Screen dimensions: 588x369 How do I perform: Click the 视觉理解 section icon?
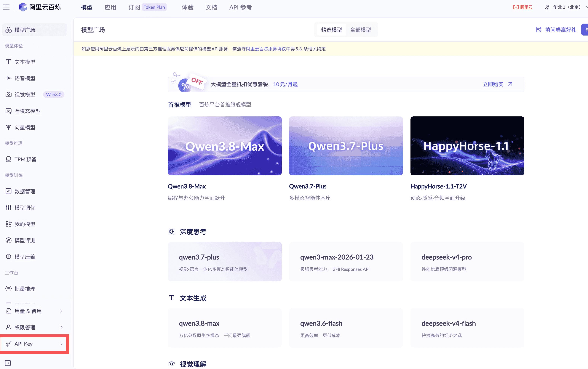pos(172,364)
